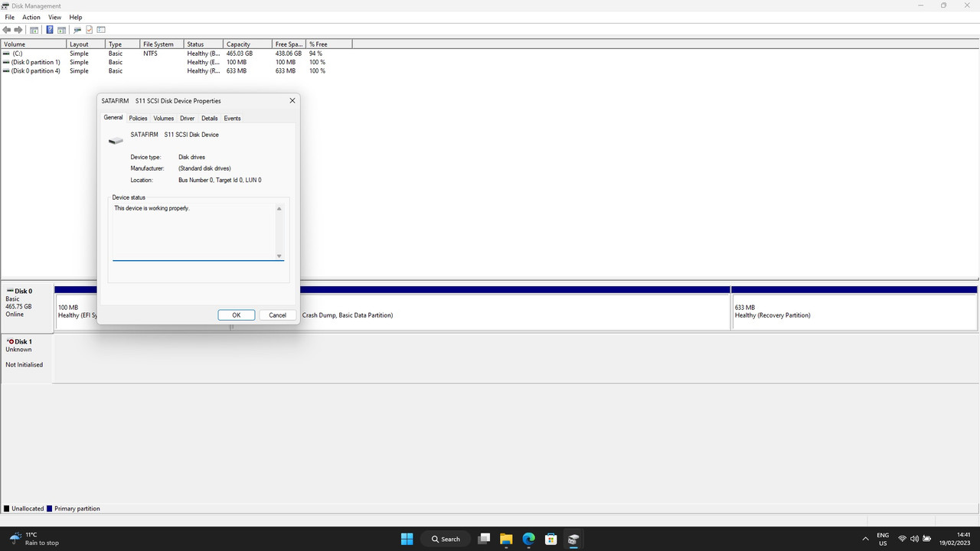The image size is (980, 551).
Task: Click the drive icon beside SATAFIRM device name
Action: (116, 140)
